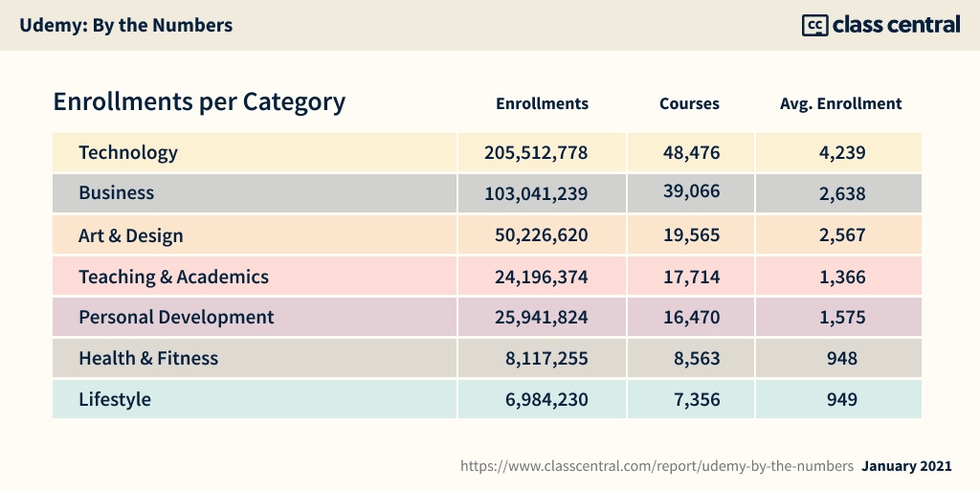Select the Courses column header
This screenshot has width=980, height=490.
[689, 103]
